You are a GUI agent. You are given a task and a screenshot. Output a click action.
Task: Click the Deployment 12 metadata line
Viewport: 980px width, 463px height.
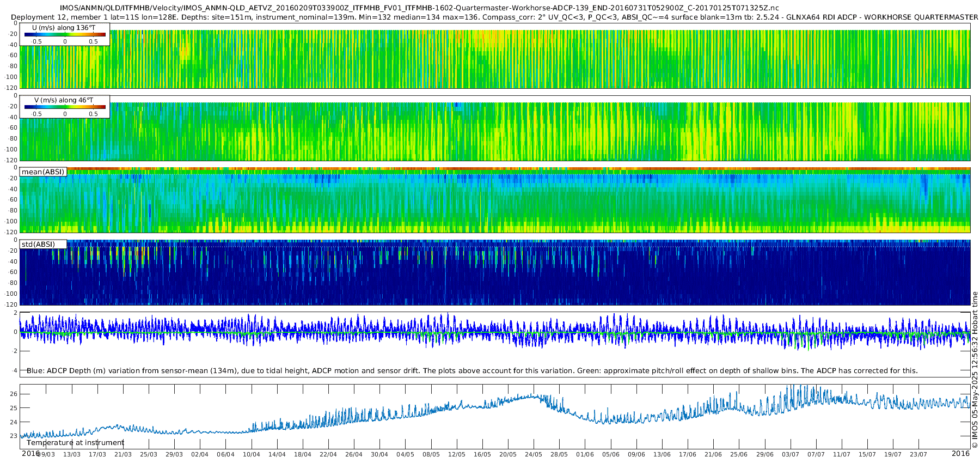[x=490, y=17]
